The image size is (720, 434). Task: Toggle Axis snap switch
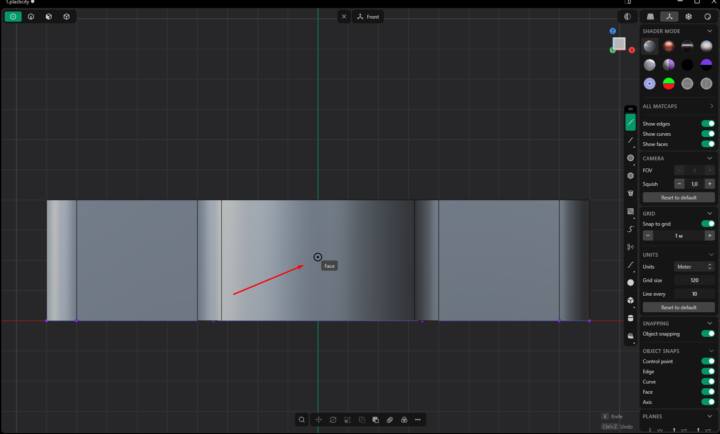[708, 401]
